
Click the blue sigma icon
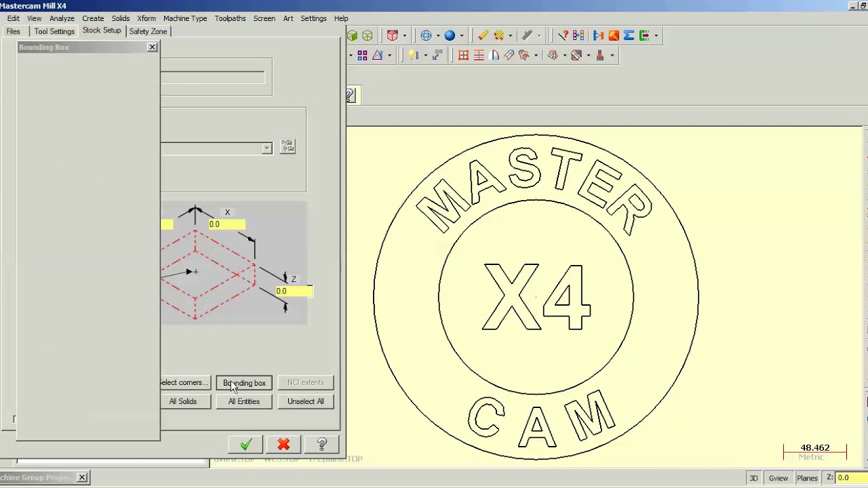point(629,35)
